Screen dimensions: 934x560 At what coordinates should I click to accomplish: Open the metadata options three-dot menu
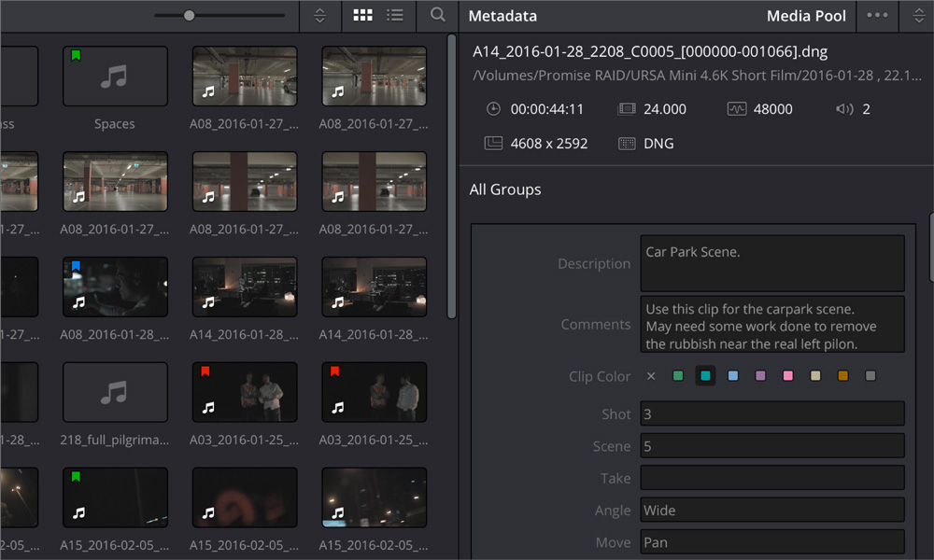878,16
